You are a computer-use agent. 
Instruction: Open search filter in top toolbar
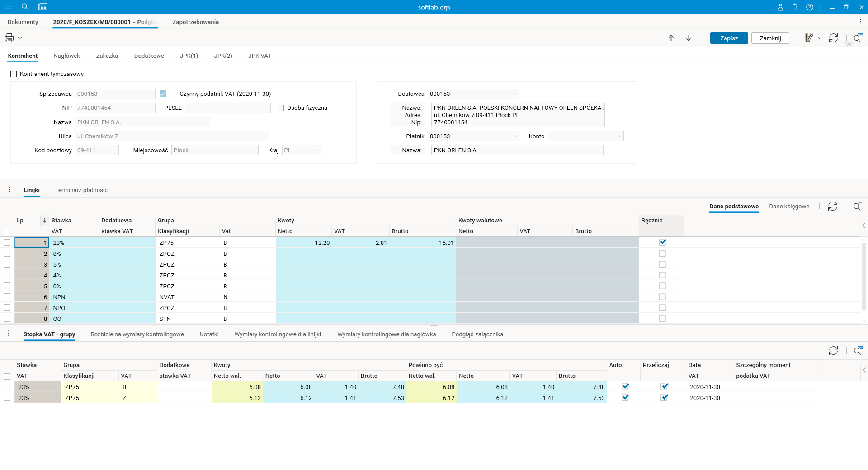click(858, 38)
